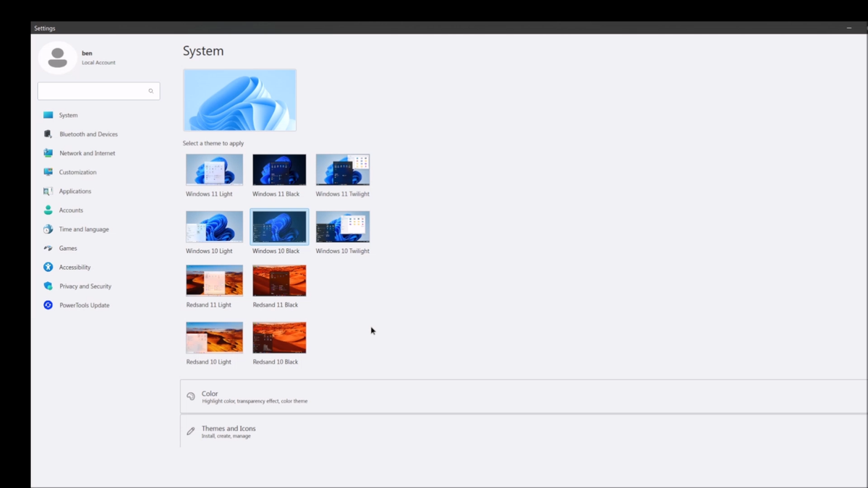
Task: Click the Accessibility icon in sidebar
Action: (x=48, y=267)
